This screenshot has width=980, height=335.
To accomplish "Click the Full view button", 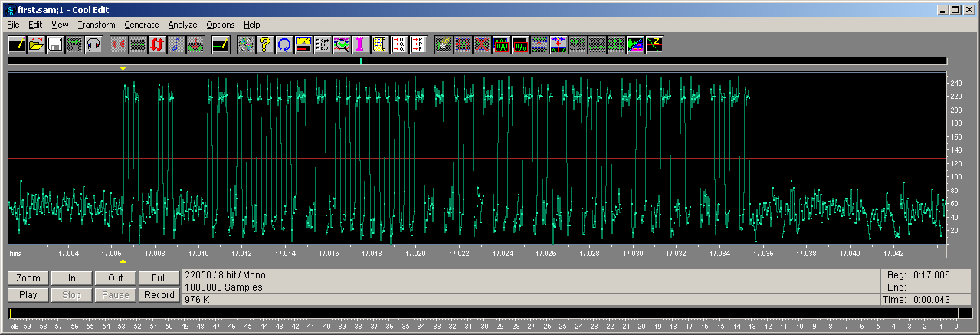I will (x=159, y=278).
